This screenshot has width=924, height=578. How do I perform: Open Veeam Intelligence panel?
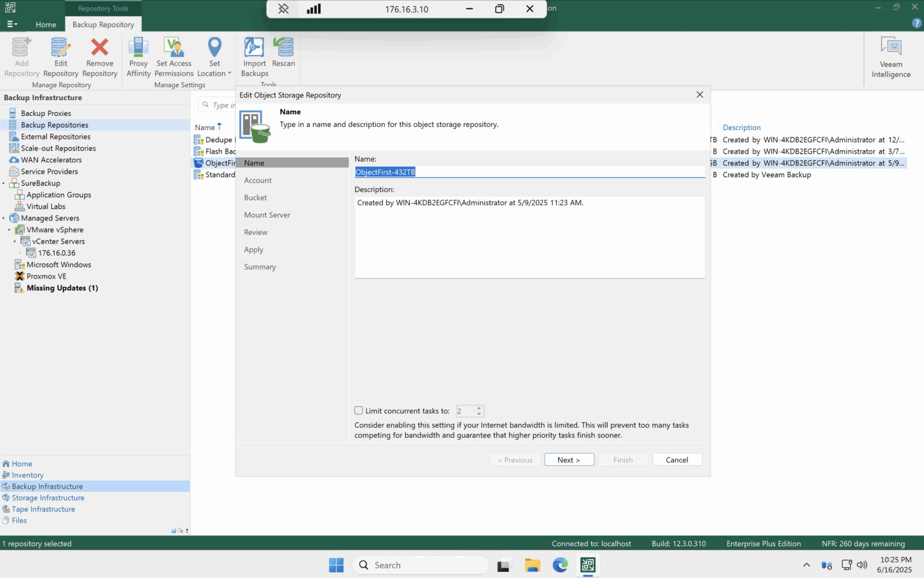pos(891,57)
